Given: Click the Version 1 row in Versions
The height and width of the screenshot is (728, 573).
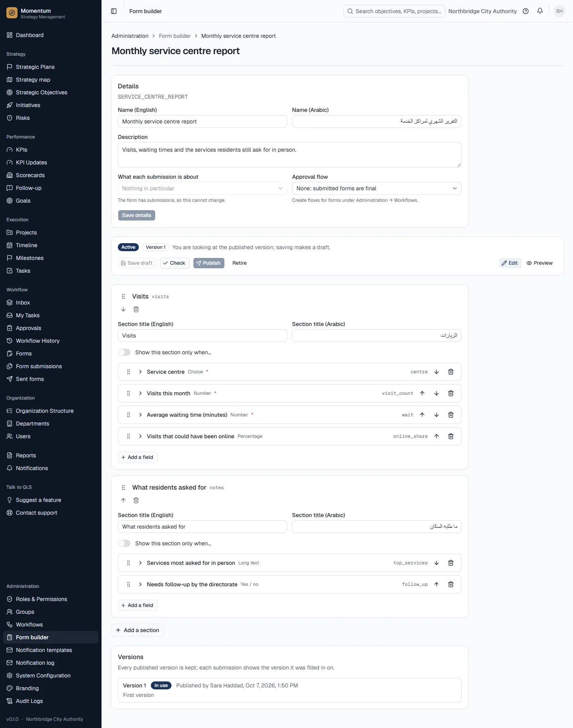Looking at the screenshot, I should (x=290, y=690).
